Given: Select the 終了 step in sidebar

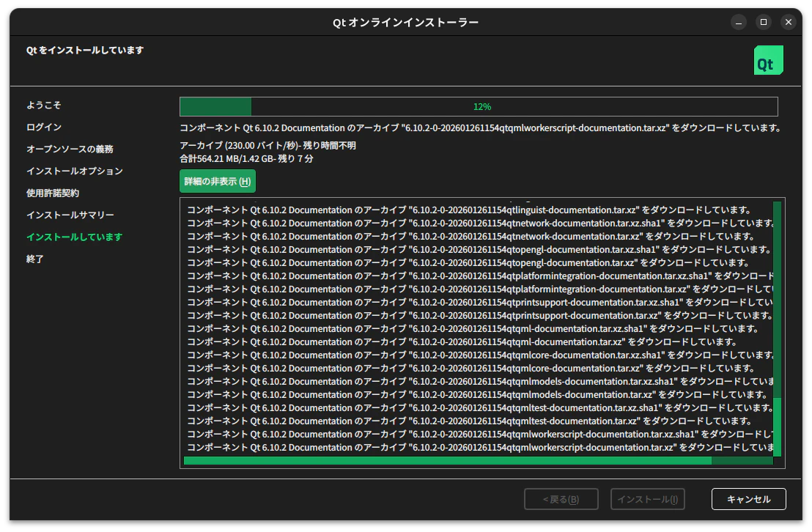Looking at the screenshot, I should [x=35, y=259].
